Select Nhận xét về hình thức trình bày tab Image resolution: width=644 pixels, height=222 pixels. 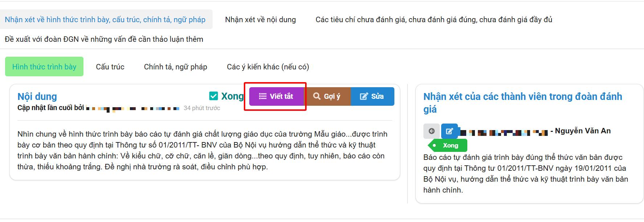105,20
